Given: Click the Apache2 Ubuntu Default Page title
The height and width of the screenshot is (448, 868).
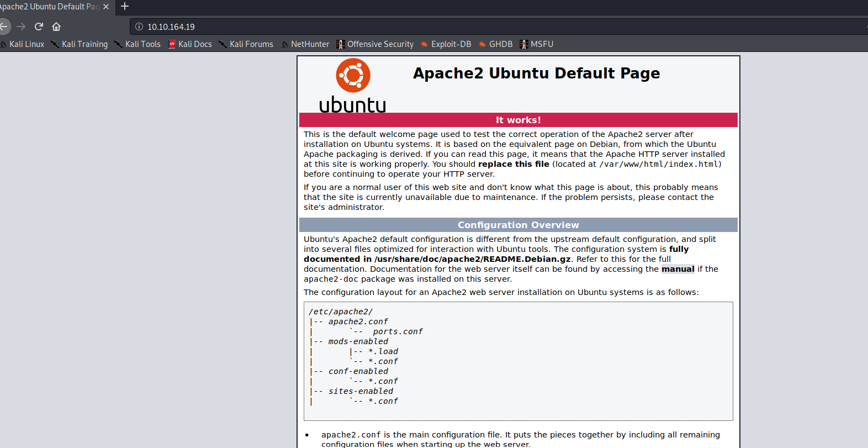Looking at the screenshot, I should coord(536,73).
